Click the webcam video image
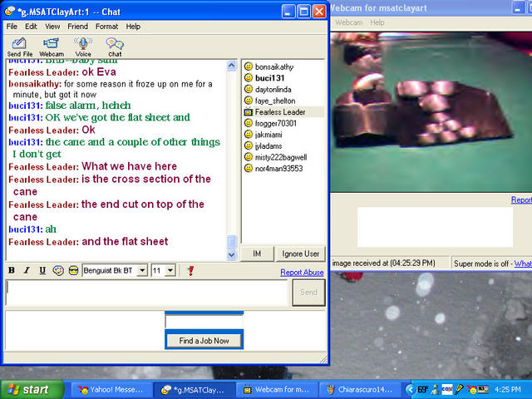This screenshot has width=532, height=399. tap(431, 112)
